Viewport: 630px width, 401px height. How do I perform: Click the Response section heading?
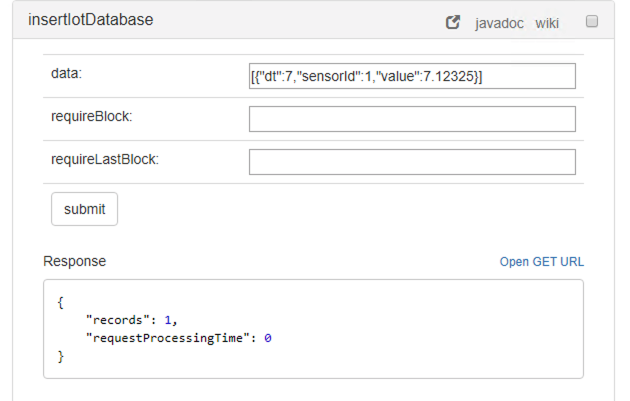click(x=74, y=261)
